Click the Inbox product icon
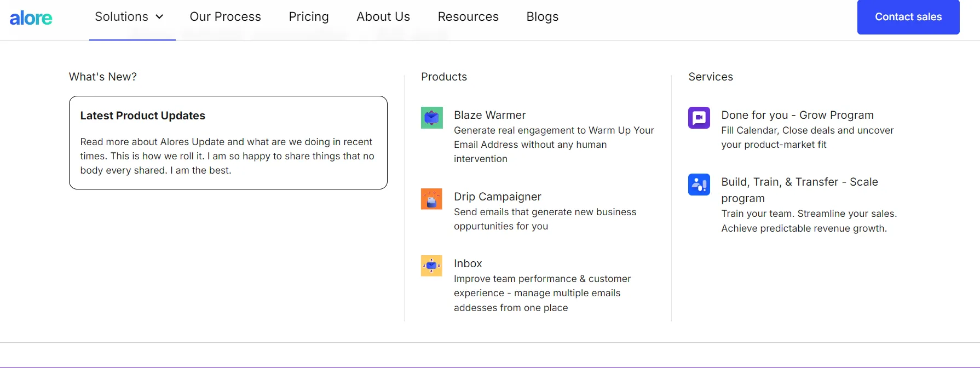Screen dimensions: 980x368 (431, 266)
